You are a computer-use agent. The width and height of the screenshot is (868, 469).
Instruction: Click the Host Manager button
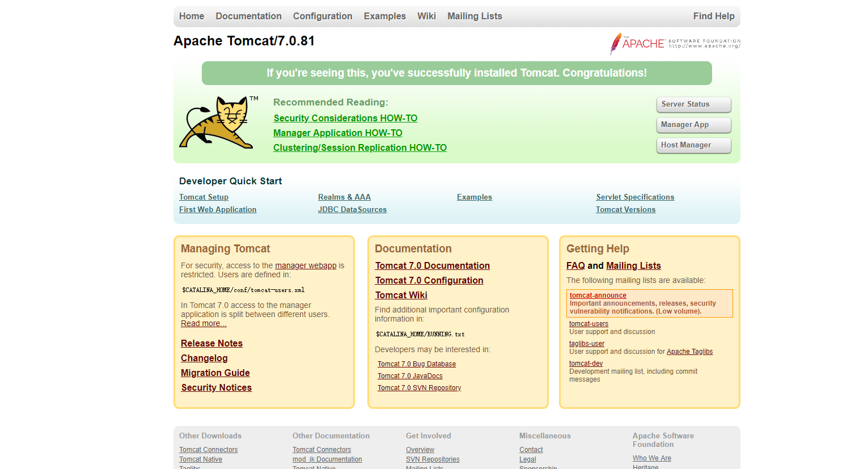(x=693, y=145)
